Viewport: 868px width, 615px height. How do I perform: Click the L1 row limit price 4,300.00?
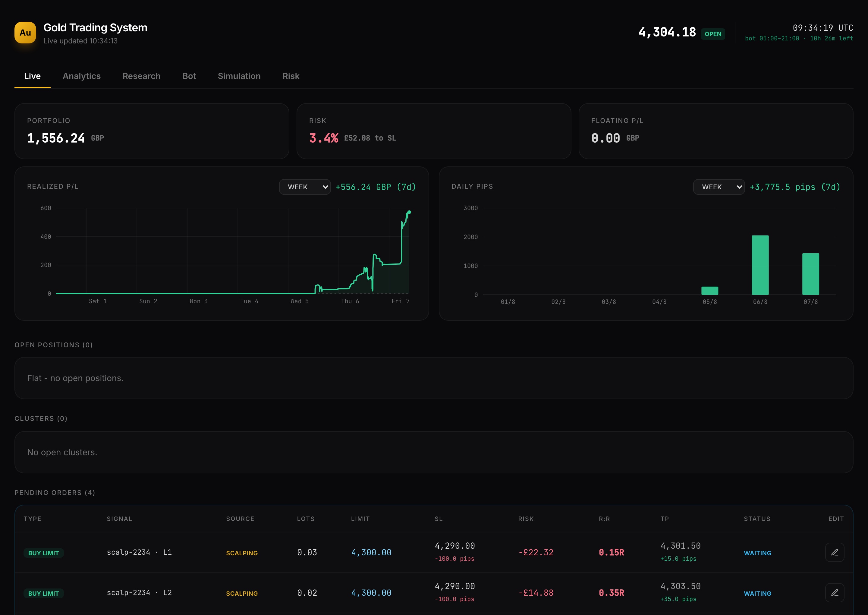coord(371,553)
